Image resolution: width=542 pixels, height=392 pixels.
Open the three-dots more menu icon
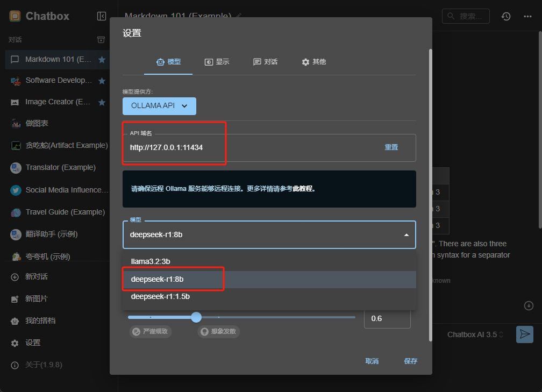pos(527,16)
